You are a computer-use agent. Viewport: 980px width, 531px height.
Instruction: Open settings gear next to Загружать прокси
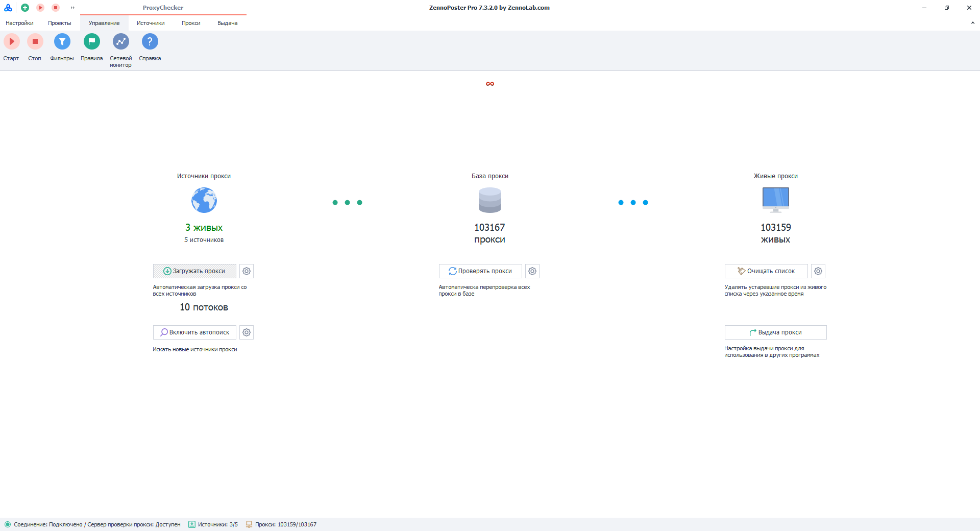tap(247, 271)
